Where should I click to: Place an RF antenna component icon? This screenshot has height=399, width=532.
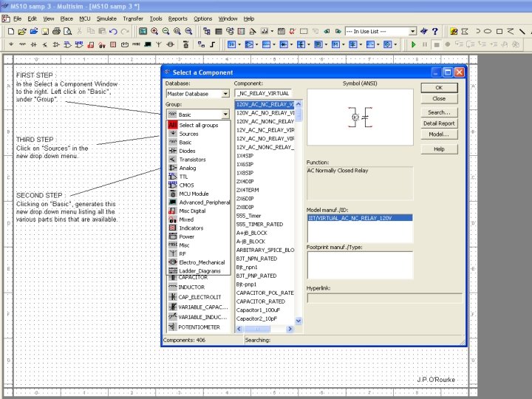(x=158, y=44)
